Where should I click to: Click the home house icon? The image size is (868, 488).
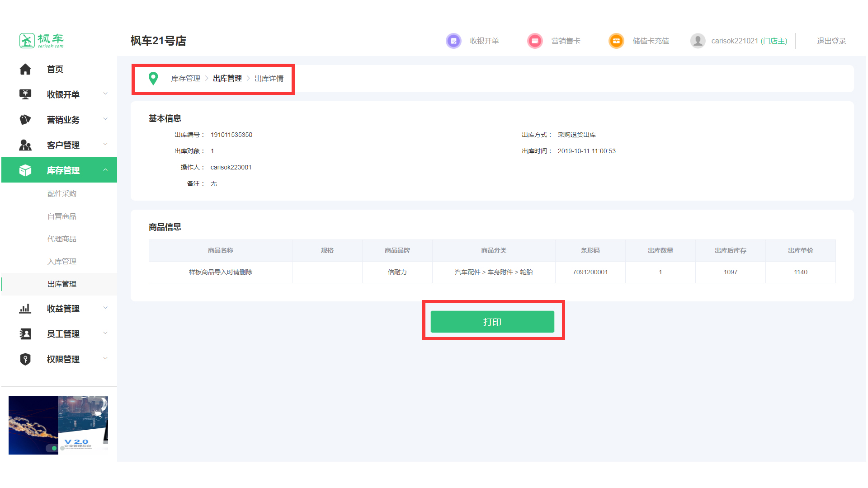coord(25,69)
